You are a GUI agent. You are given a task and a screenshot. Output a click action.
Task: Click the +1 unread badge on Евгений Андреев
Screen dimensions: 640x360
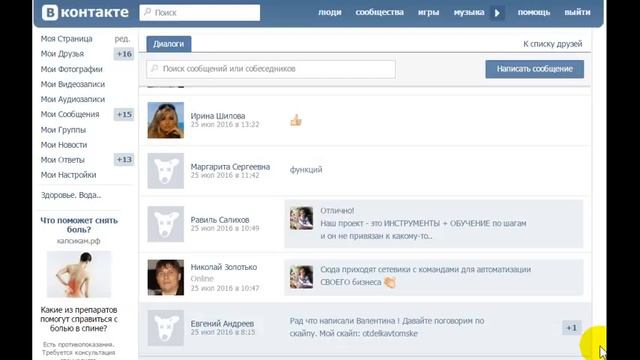tap(571, 327)
